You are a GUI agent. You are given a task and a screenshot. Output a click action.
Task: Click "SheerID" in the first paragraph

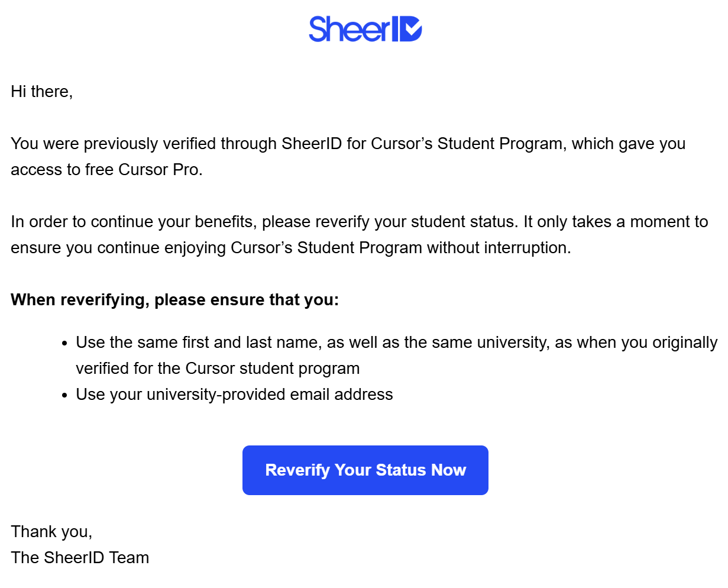pos(312,144)
